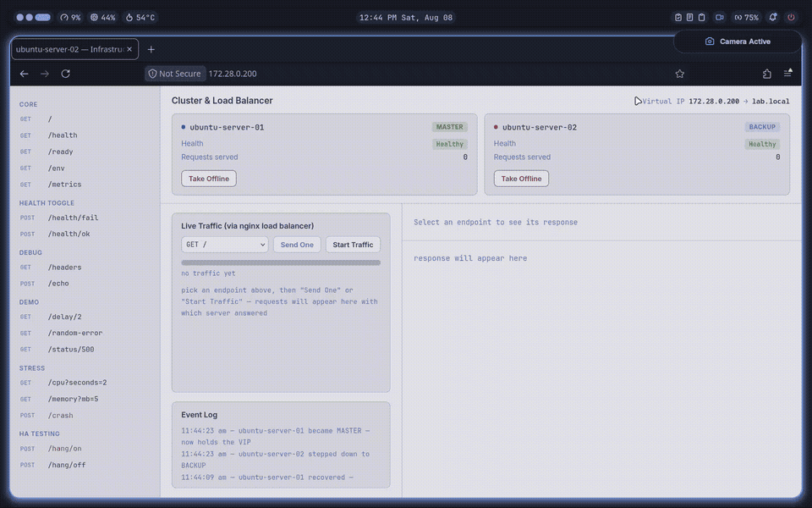Open the browser extensions puzzle icon
The width and height of the screenshot is (812, 508).
(x=767, y=74)
